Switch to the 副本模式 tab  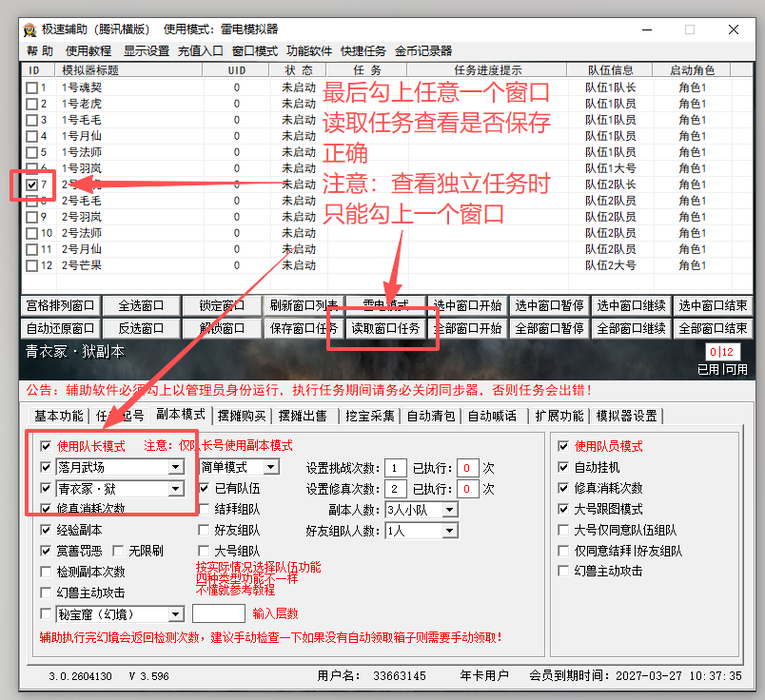click(181, 414)
